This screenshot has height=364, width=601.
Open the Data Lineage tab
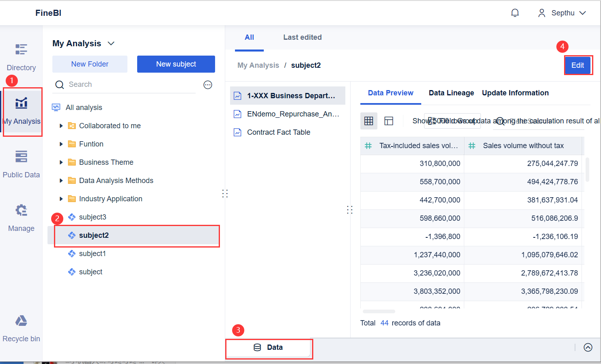click(451, 93)
